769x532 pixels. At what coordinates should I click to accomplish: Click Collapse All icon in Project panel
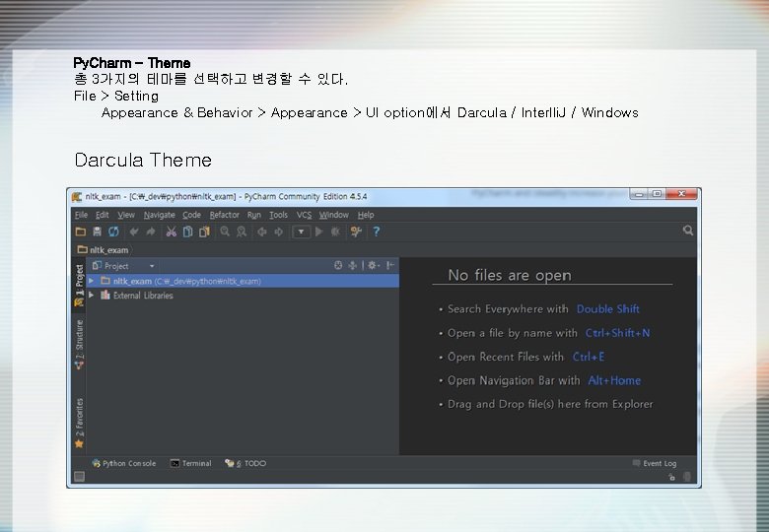352,265
